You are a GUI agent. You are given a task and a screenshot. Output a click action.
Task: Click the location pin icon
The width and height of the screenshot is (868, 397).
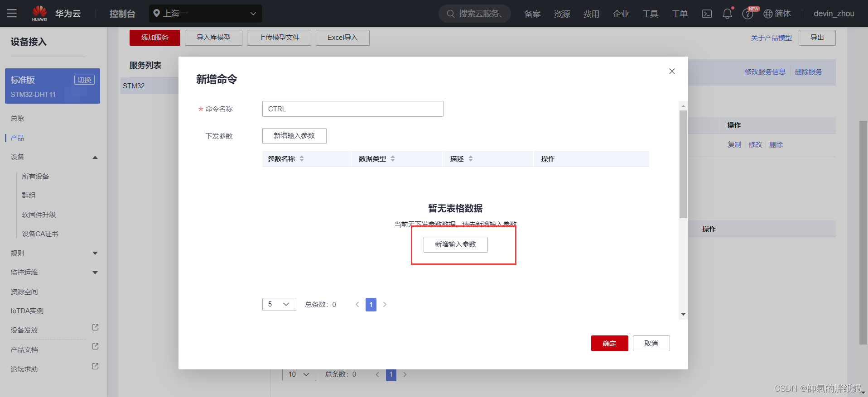[x=156, y=13]
